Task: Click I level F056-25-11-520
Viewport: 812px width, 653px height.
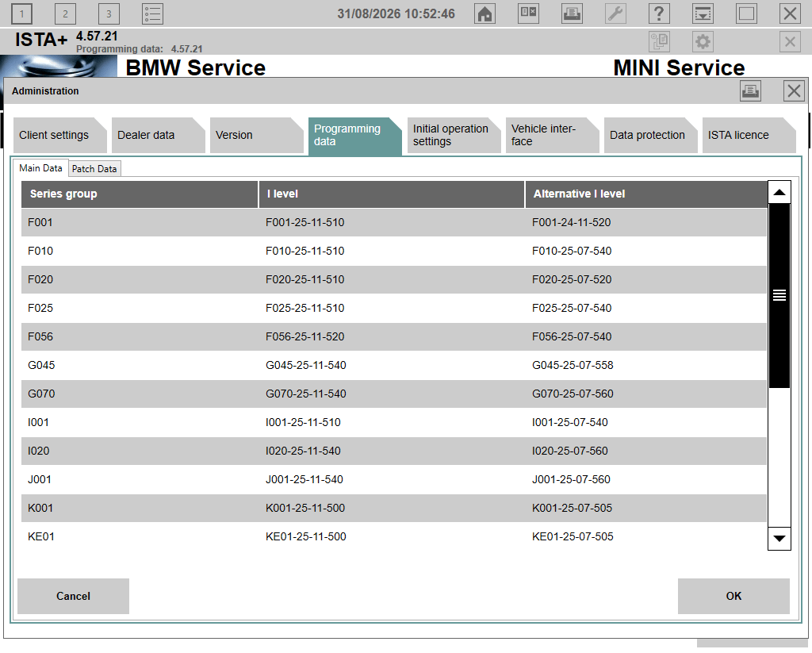Action: (305, 337)
